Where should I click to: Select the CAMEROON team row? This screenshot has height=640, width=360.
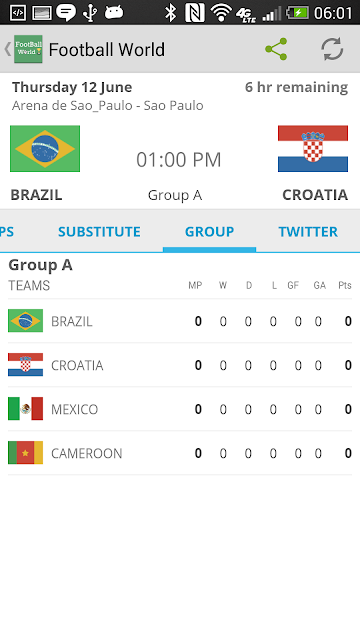tap(180, 453)
